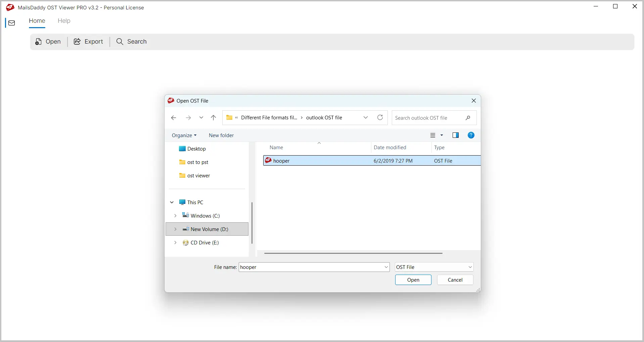
Task: Click the navigation pane vertical scrollbar
Action: point(252,223)
